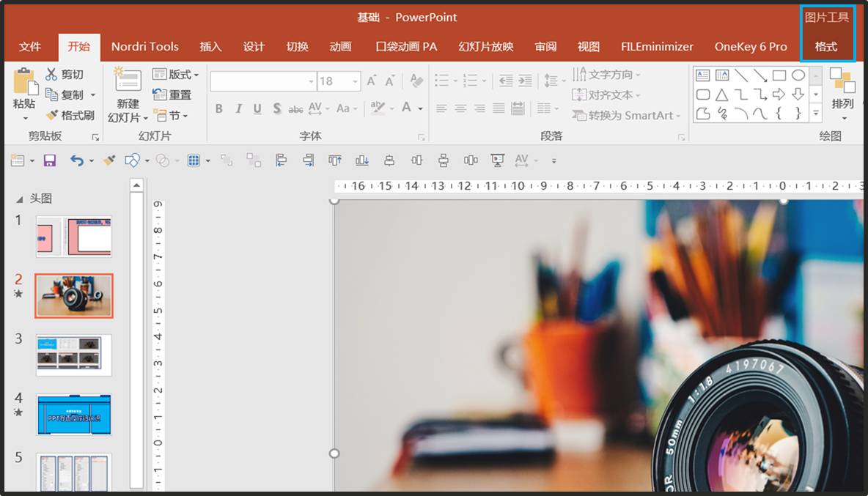Click the slide panel scroll up arrow

[x=136, y=185]
